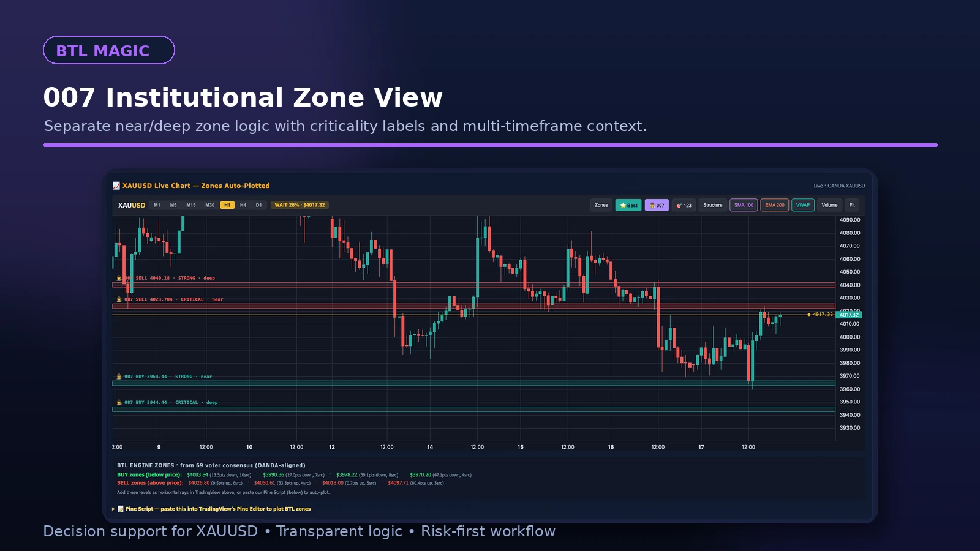Switch chart to H4 timeframe
The height and width of the screenshot is (551, 980).
coord(243,205)
